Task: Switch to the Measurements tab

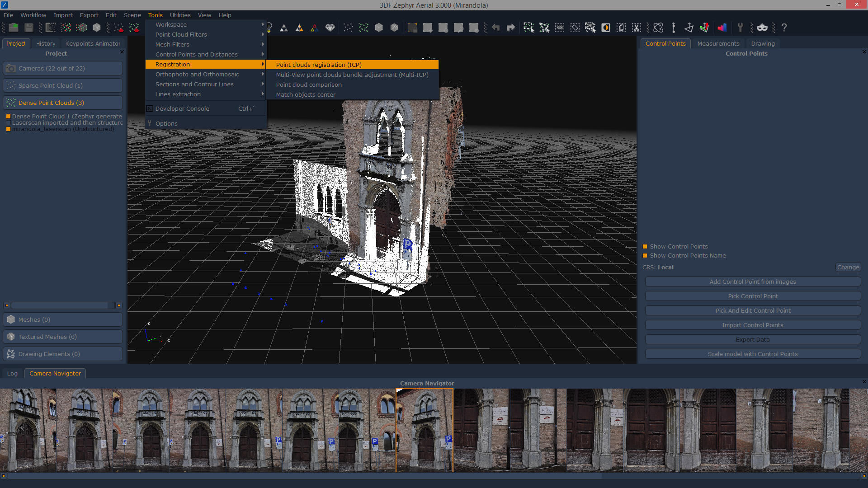Action: click(x=718, y=43)
